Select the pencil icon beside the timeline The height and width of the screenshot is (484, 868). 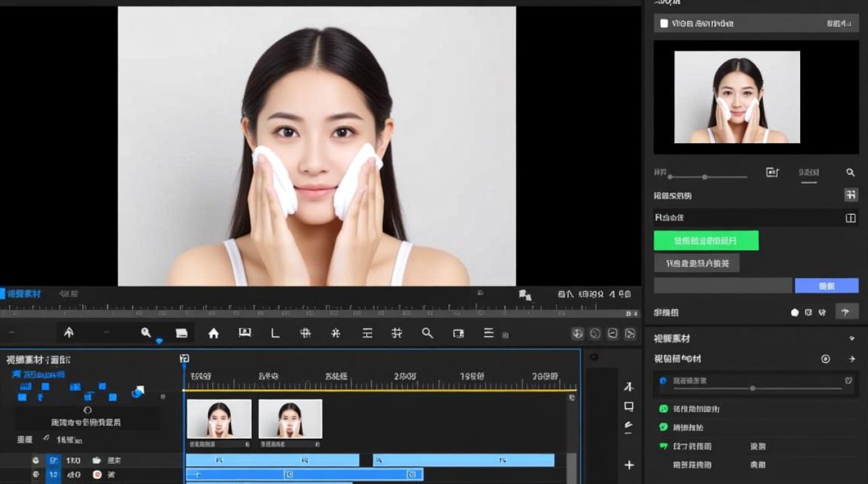click(628, 426)
